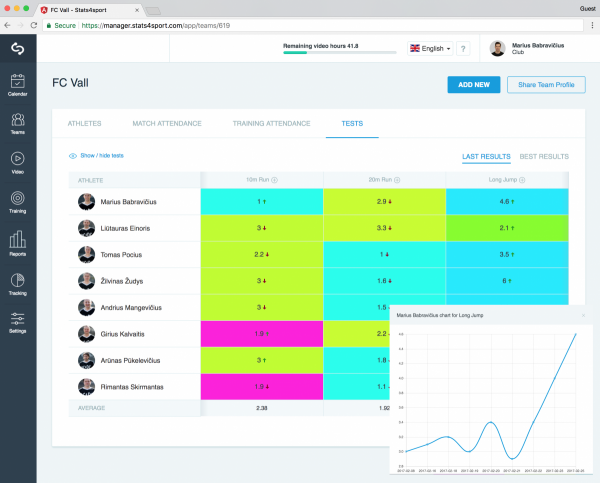Click avatar photo of Girius Kalvaitis
This screenshot has width=600, height=483.
tap(86, 334)
